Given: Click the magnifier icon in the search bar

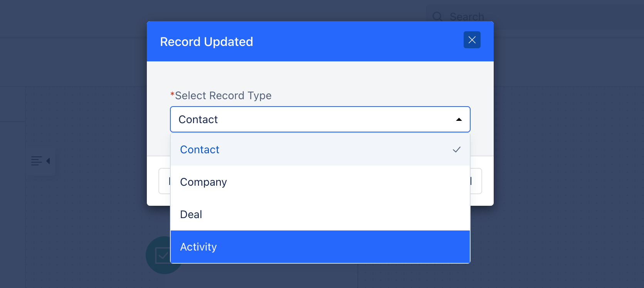Looking at the screenshot, I should point(437,17).
